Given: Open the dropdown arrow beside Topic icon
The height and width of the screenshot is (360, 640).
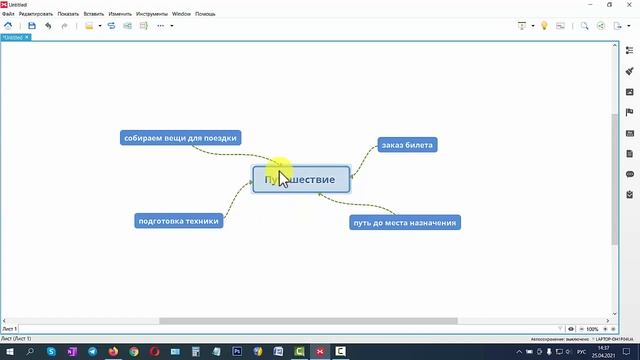Looking at the screenshot, I should click(x=100, y=26).
